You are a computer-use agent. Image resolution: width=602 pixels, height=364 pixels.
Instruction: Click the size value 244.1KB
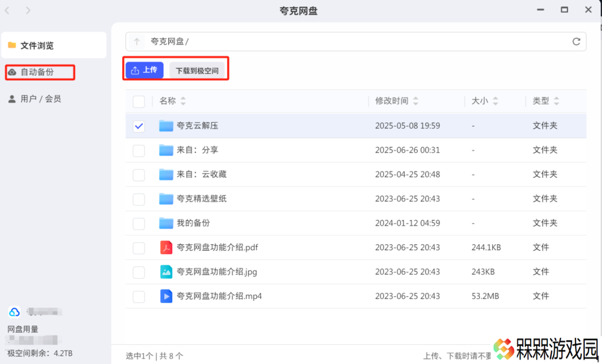(x=486, y=247)
